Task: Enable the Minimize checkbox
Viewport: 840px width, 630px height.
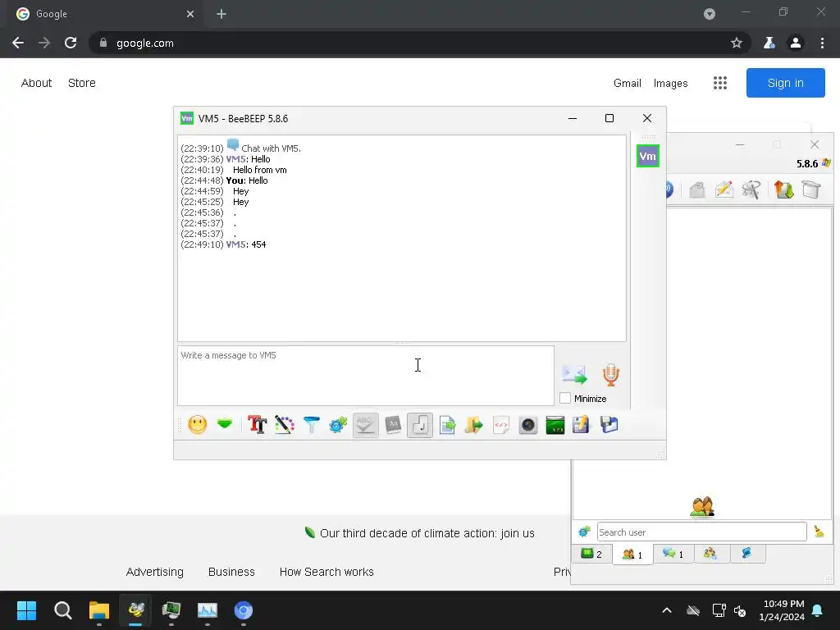Action: click(x=565, y=398)
